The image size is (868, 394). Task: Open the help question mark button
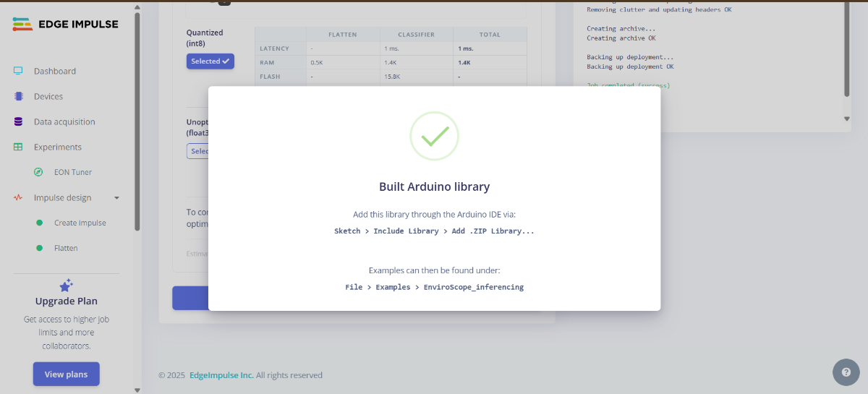click(x=846, y=372)
